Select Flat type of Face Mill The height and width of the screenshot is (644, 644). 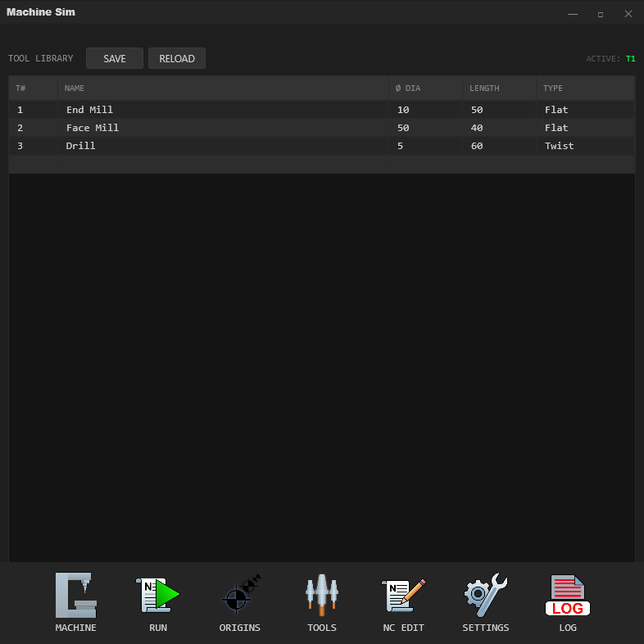point(586,128)
